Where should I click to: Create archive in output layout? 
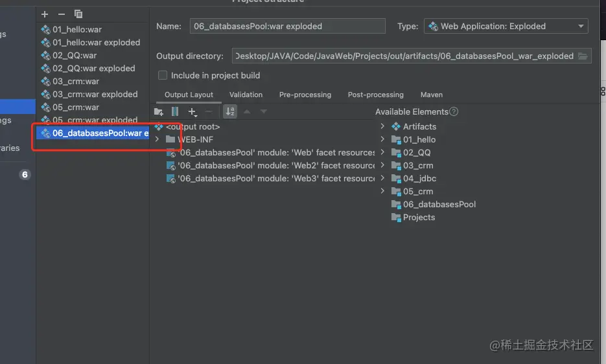click(x=175, y=111)
